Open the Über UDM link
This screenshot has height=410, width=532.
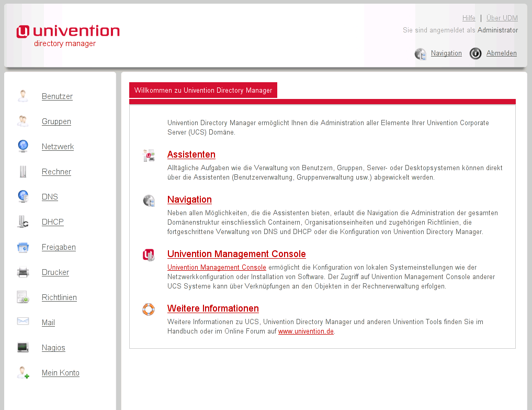coord(502,18)
